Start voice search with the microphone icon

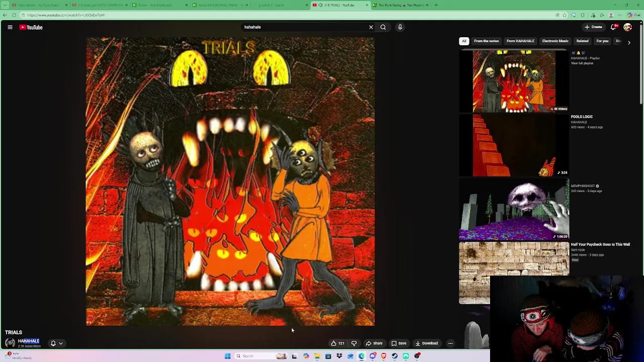pos(400,27)
